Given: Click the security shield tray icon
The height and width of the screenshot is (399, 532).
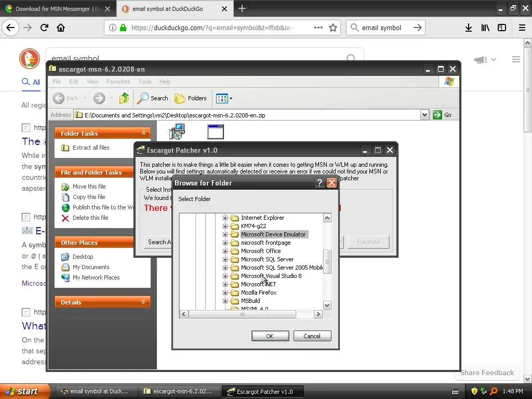Looking at the screenshot, I should click(x=474, y=391).
